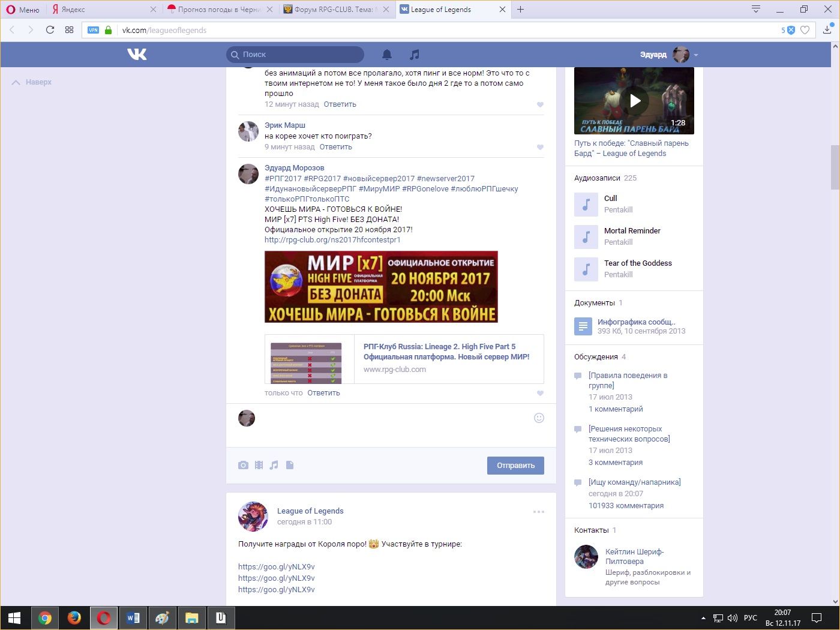Open File Explorer from the taskbar
Screen dimensions: 840x630
tap(191, 618)
